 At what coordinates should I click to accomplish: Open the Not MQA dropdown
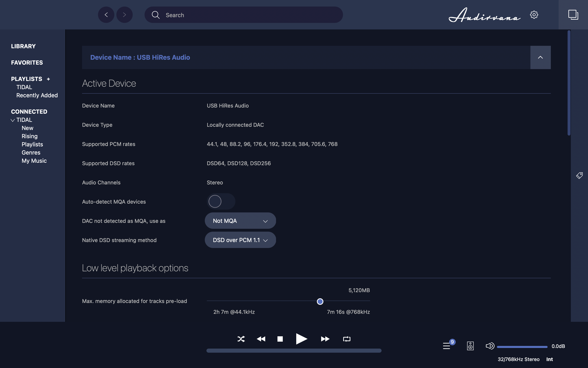240,221
